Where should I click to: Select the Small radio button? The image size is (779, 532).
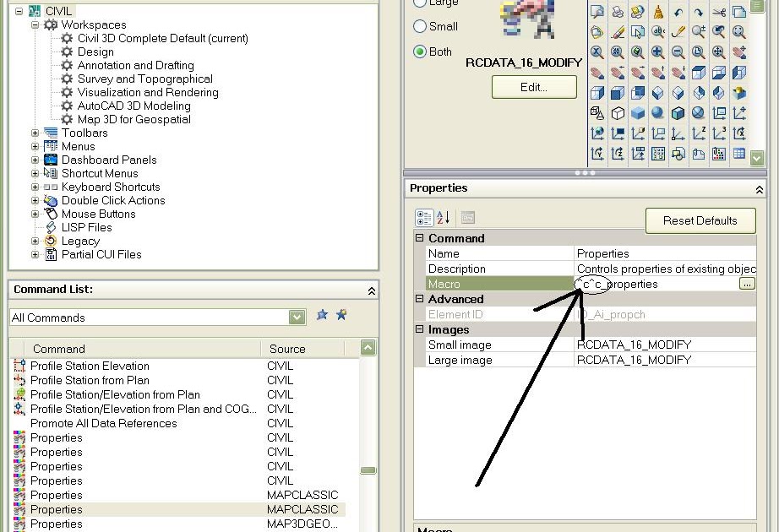[420, 26]
